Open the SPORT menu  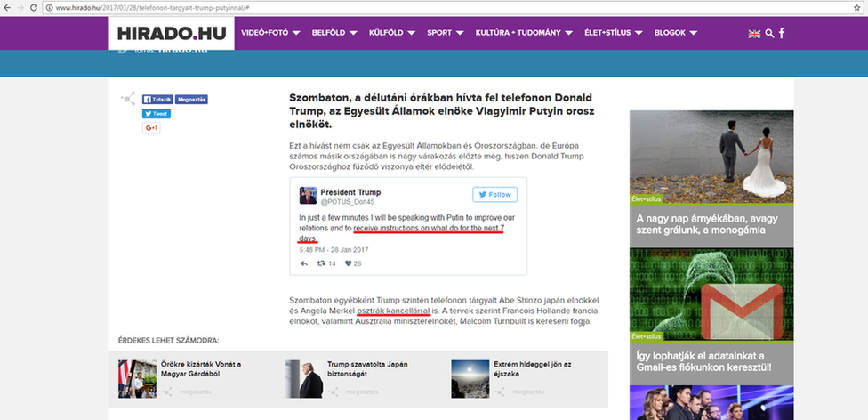pos(439,33)
